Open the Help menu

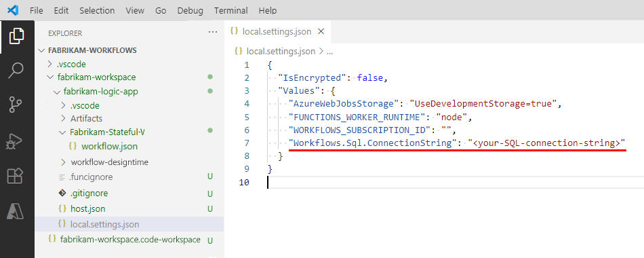point(268,10)
